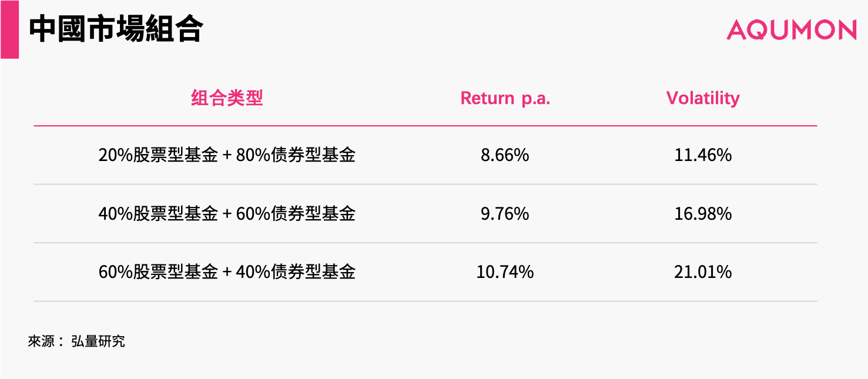Click the bottom table border line
Screen dimensions: 868x379
pos(425,301)
